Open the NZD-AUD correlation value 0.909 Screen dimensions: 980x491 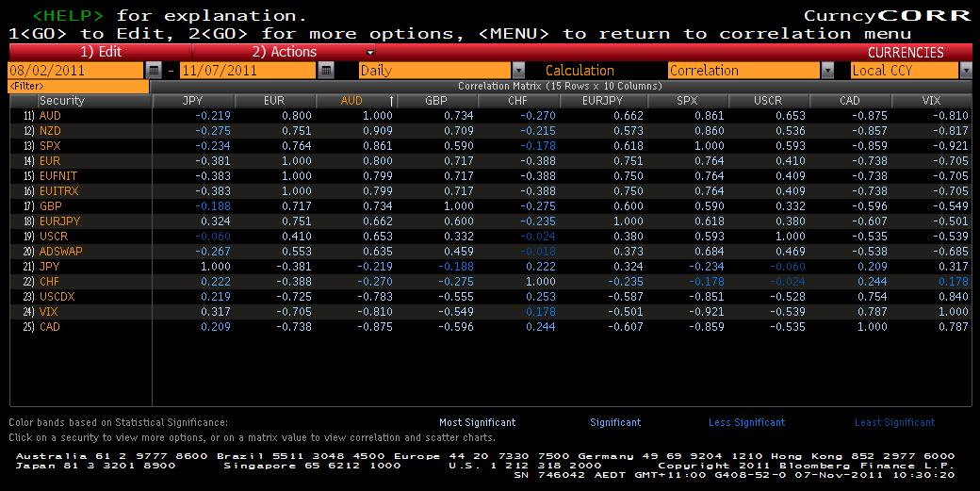tap(379, 131)
